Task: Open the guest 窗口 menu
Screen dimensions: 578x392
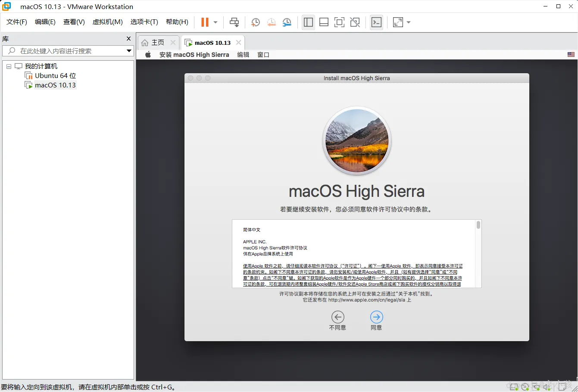Action: 263,55
